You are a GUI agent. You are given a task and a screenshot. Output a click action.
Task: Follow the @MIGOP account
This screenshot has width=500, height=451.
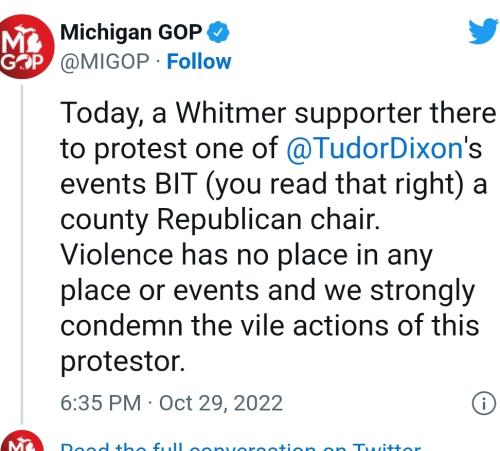[199, 62]
